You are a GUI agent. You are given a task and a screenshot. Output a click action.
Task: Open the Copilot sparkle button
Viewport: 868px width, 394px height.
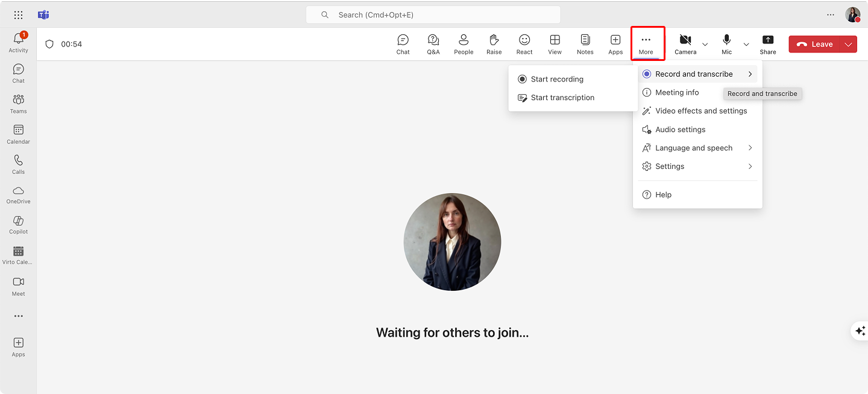859,331
